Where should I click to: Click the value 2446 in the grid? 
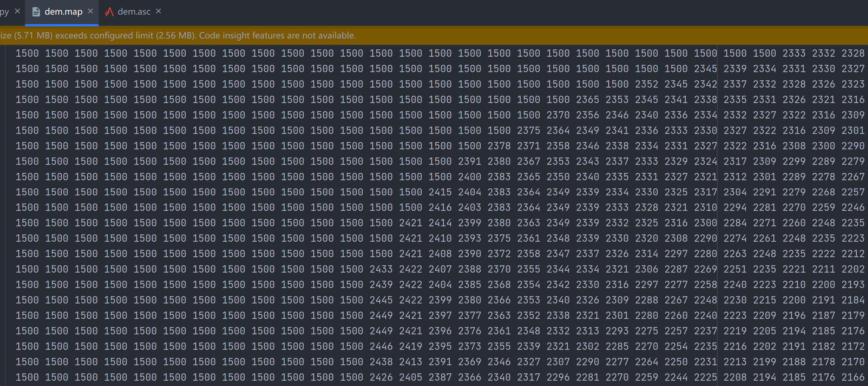(x=381, y=346)
